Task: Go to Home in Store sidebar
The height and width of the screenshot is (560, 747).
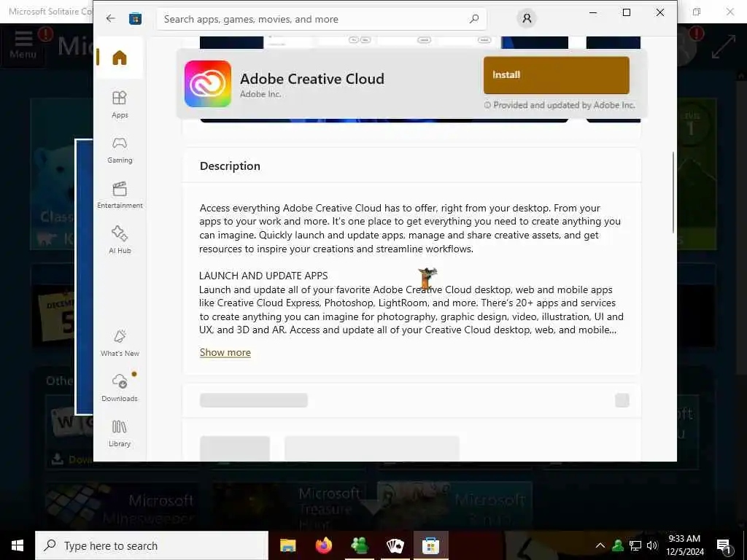Action: click(120, 58)
